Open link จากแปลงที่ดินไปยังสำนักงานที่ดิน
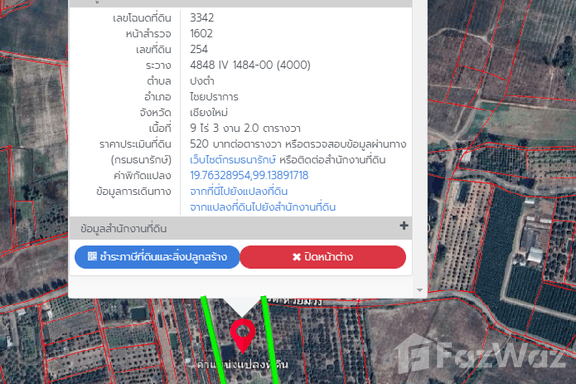576x384 pixels. (263, 207)
